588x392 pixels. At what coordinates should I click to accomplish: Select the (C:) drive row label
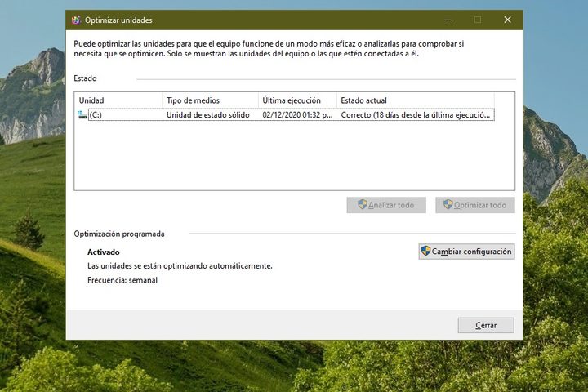point(96,115)
